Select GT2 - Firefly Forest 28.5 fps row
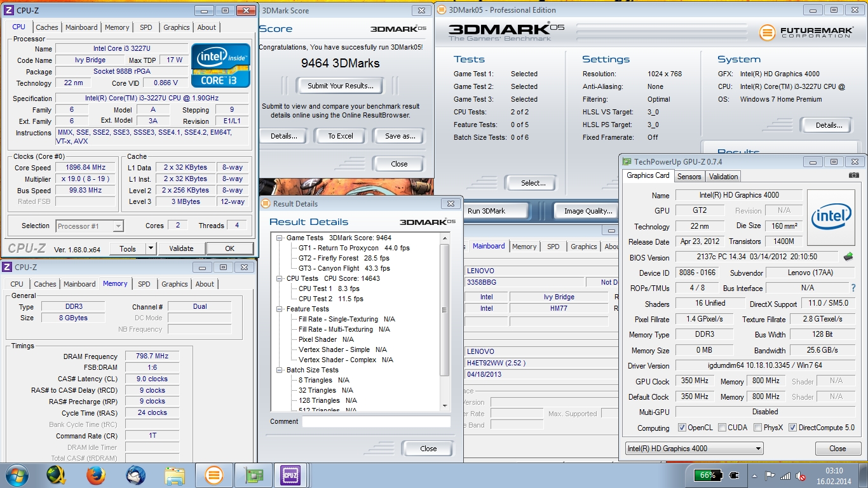This screenshot has width=868, height=488. click(x=344, y=258)
